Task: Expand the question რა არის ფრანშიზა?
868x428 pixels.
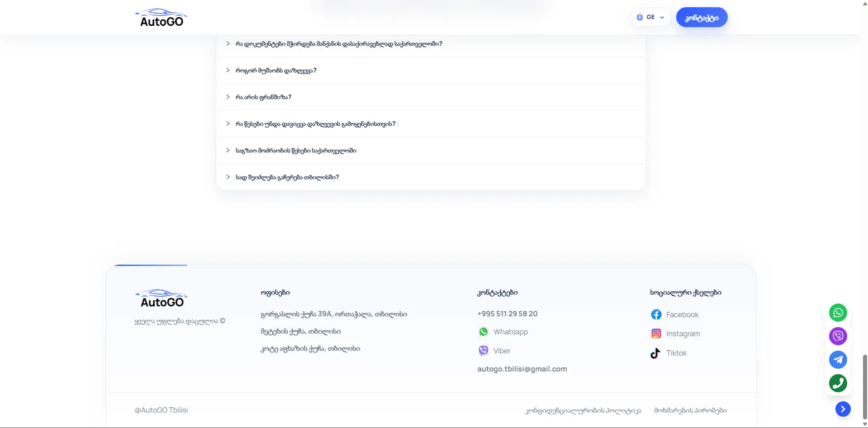Action: (x=431, y=97)
